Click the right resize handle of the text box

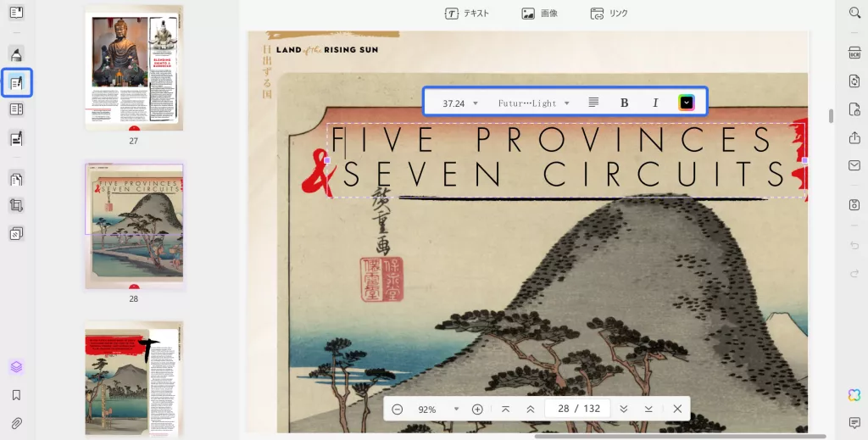click(x=804, y=160)
